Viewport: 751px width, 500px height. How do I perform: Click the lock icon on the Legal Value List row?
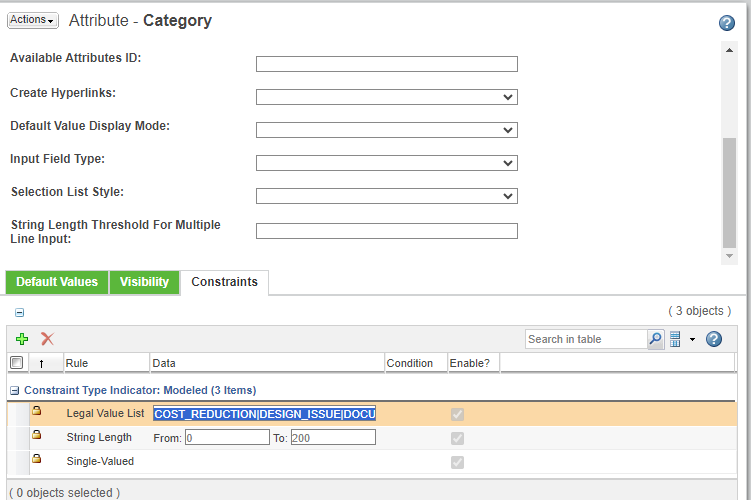tap(36, 411)
